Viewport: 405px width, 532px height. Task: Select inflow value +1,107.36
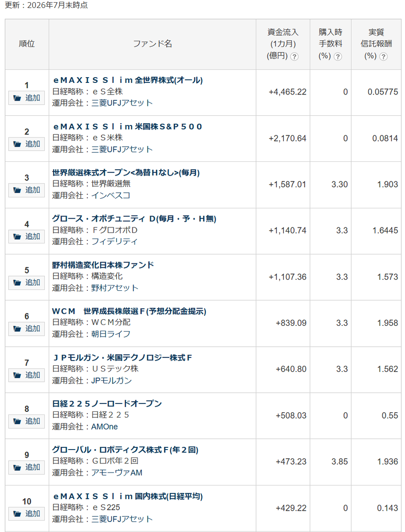click(x=287, y=277)
